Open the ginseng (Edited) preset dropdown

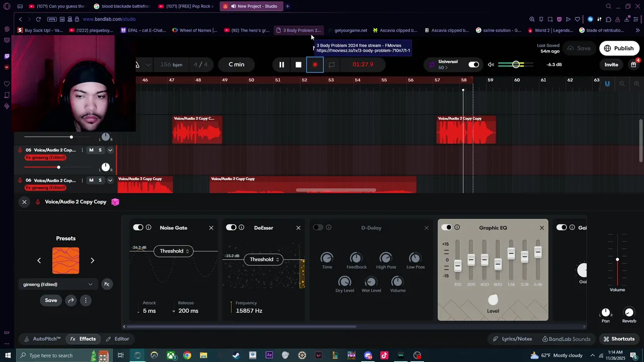click(x=58, y=284)
